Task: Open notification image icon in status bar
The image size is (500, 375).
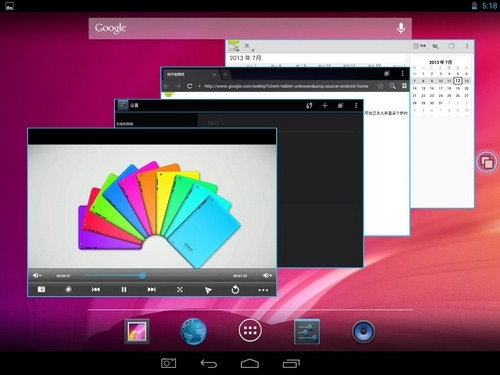Action: [x=9, y=6]
